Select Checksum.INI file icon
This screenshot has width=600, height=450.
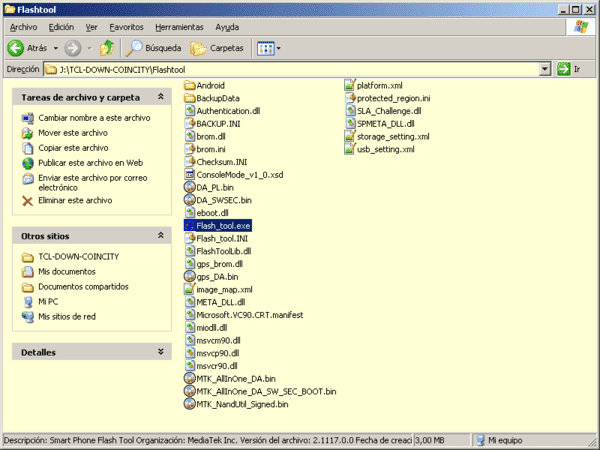click(189, 162)
